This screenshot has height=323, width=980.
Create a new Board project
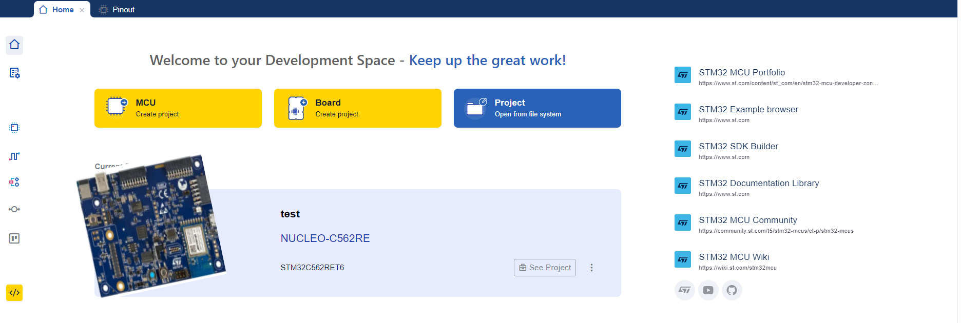click(x=357, y=108)
